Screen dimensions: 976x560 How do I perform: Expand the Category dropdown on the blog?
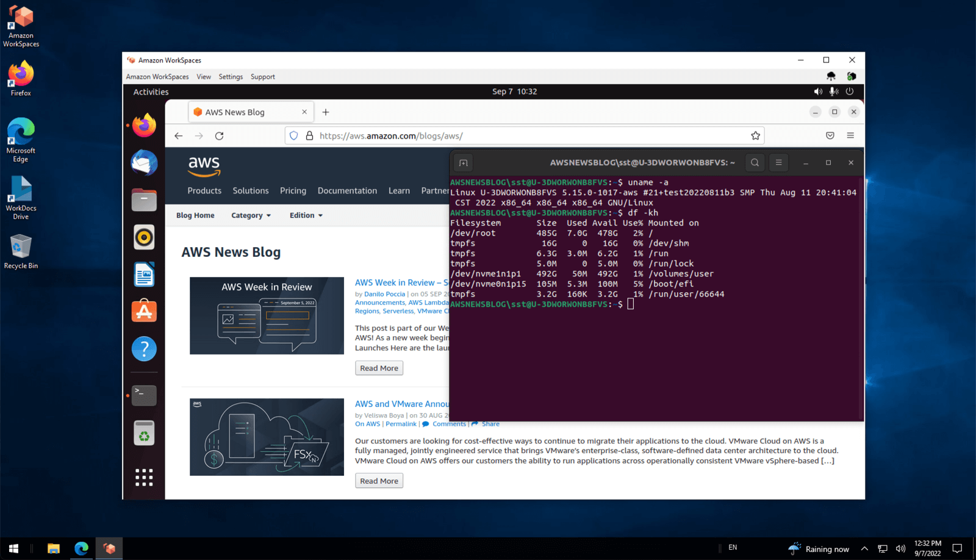[x=251, y=215]
